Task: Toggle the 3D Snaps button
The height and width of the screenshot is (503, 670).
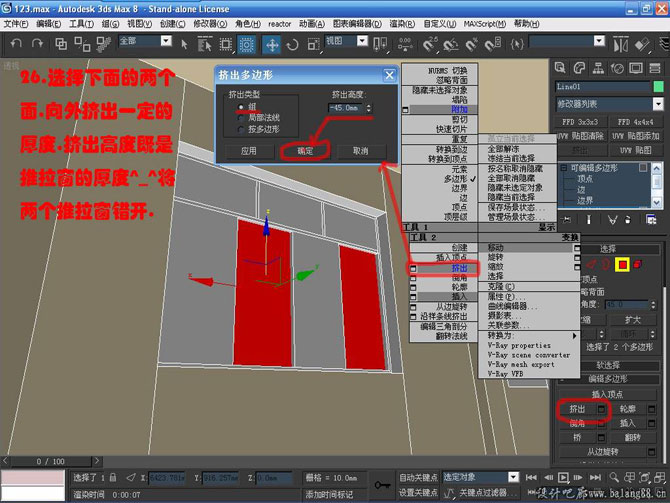Action: click(x=430, y=44)
